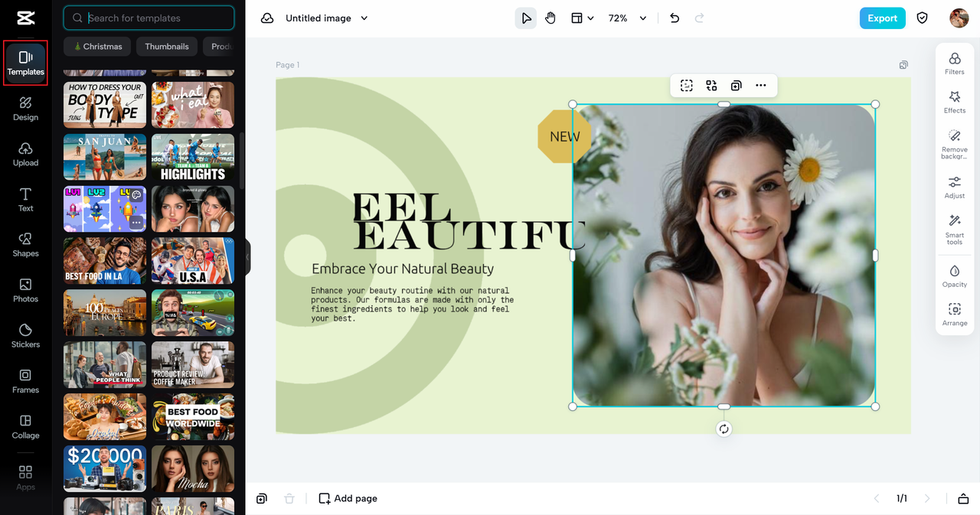980x515 pixels.
Task: Click the duplicate page icon in bottom bar
Action: point(262,498)
